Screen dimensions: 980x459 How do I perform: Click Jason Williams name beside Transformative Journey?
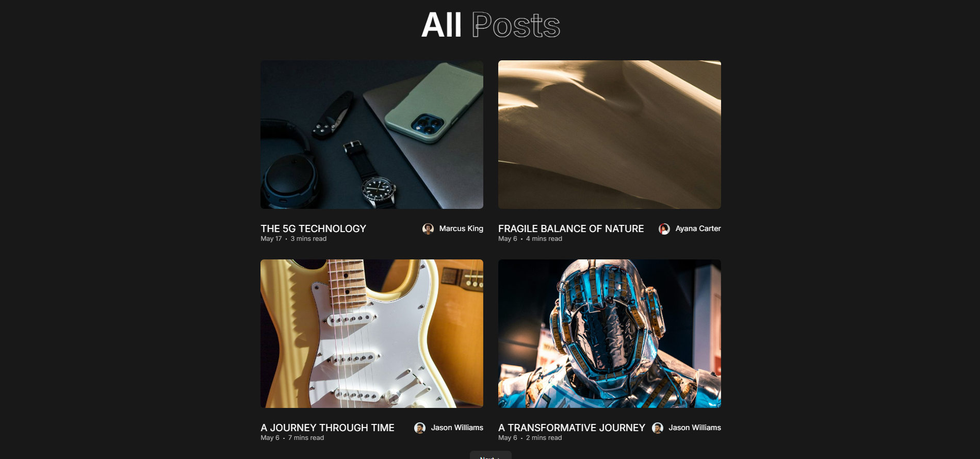695,428
